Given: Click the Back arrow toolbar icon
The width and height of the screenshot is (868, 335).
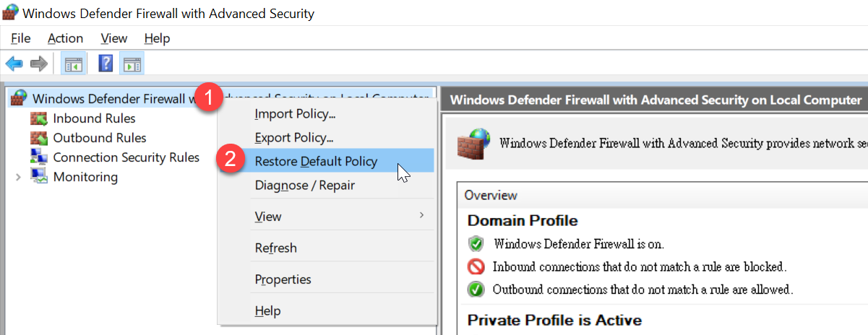Looking at the screenshot, I should coord(14,64).
